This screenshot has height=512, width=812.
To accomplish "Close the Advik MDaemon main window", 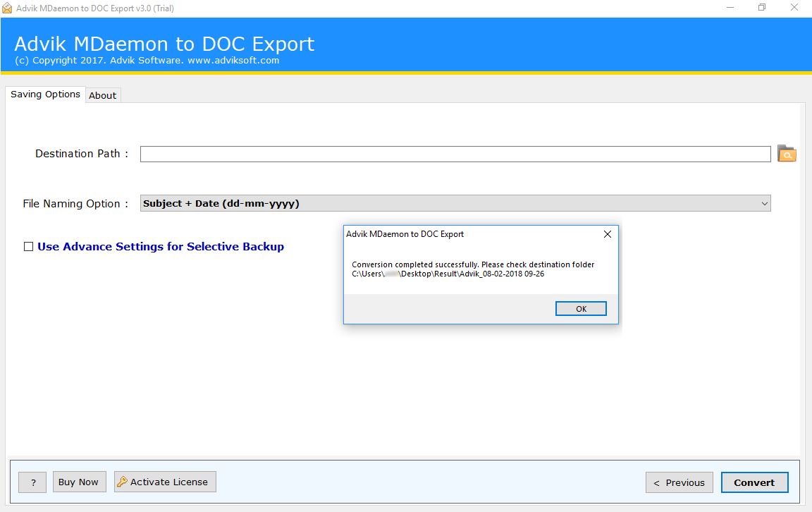I will [794, 7].
